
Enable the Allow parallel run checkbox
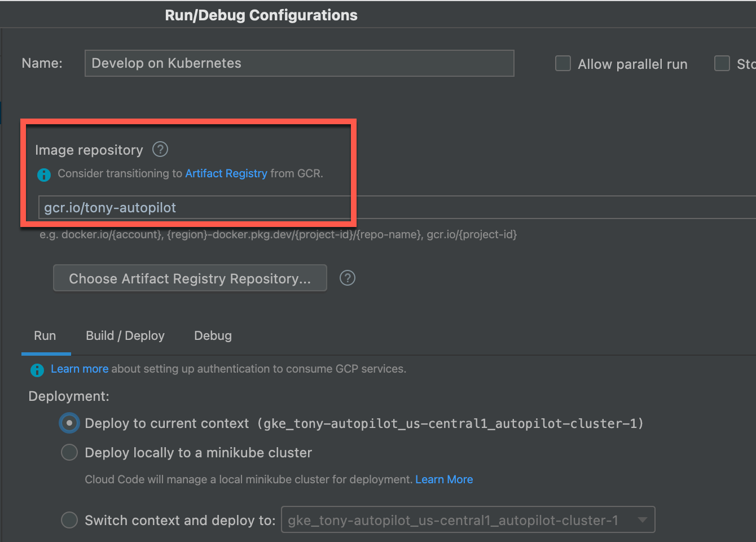tap(563, 63)
